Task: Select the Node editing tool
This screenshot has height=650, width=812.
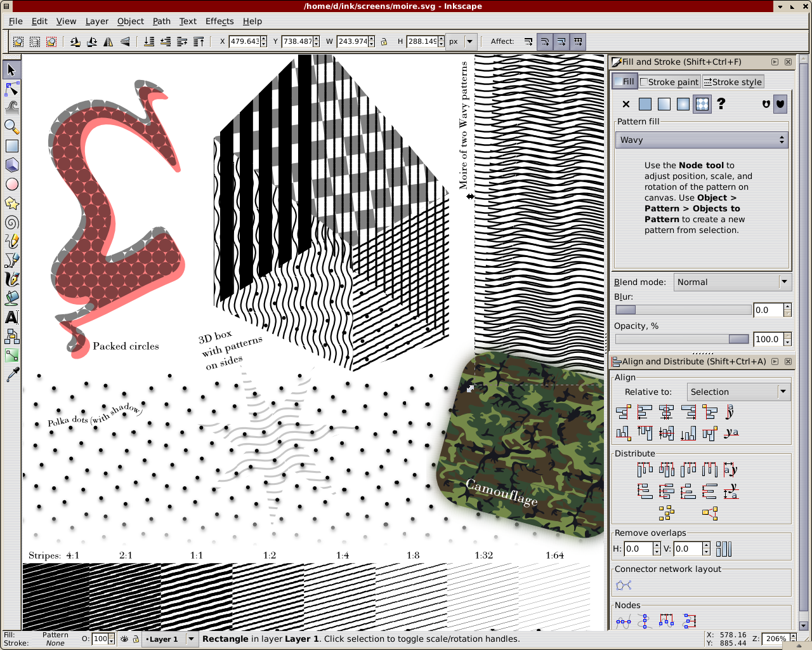Action: [x=11, y=89]
